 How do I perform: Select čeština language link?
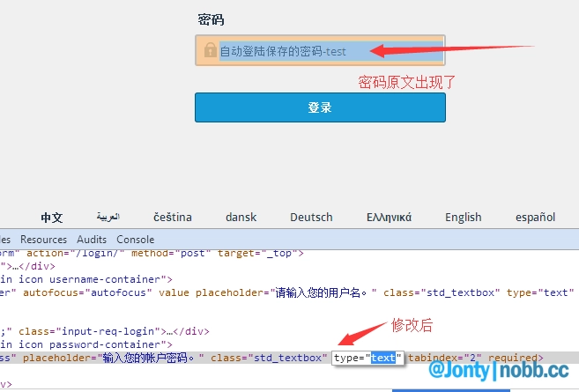(x=172, y=218)
